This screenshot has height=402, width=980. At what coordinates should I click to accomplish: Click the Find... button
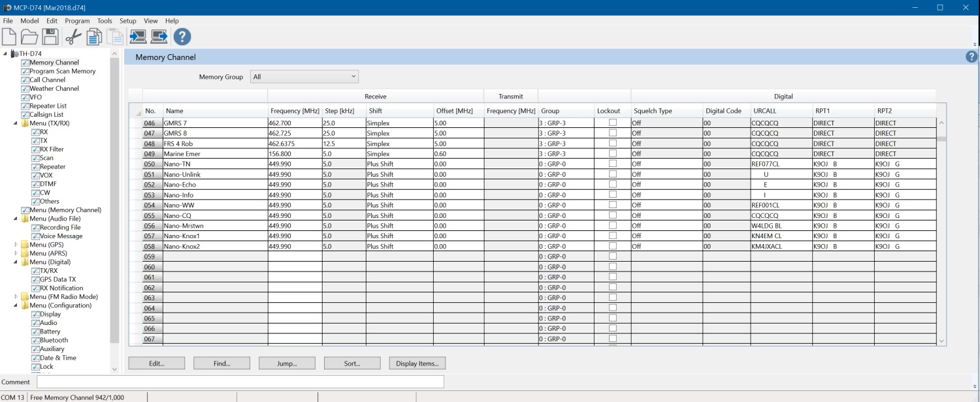point(221,363)
